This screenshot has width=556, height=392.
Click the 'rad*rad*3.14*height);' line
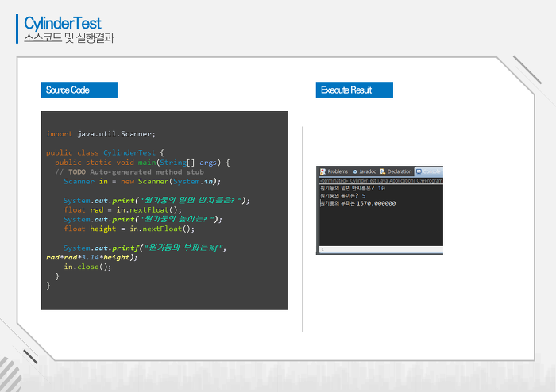pyautogui.click(x=92, y=257)
